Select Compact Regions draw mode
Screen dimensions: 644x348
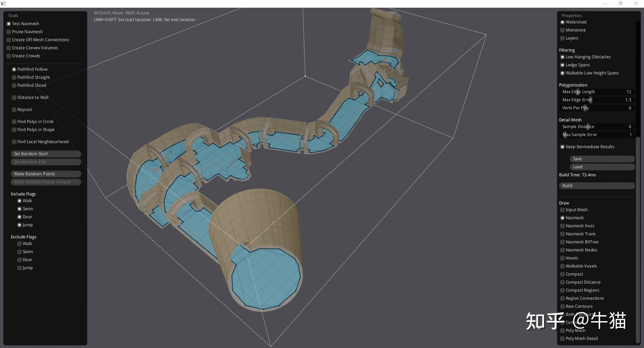(563, 290)
